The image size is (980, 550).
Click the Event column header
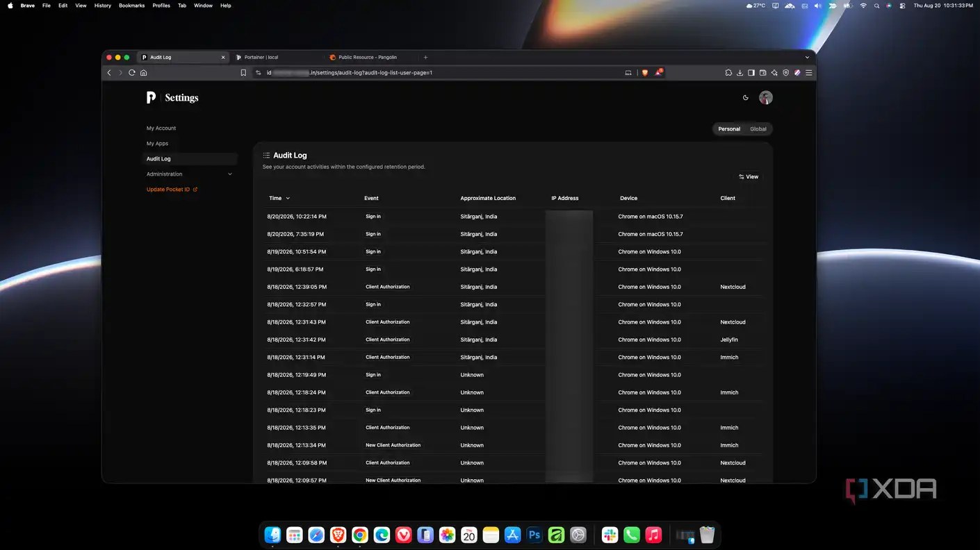pos(371,198)
